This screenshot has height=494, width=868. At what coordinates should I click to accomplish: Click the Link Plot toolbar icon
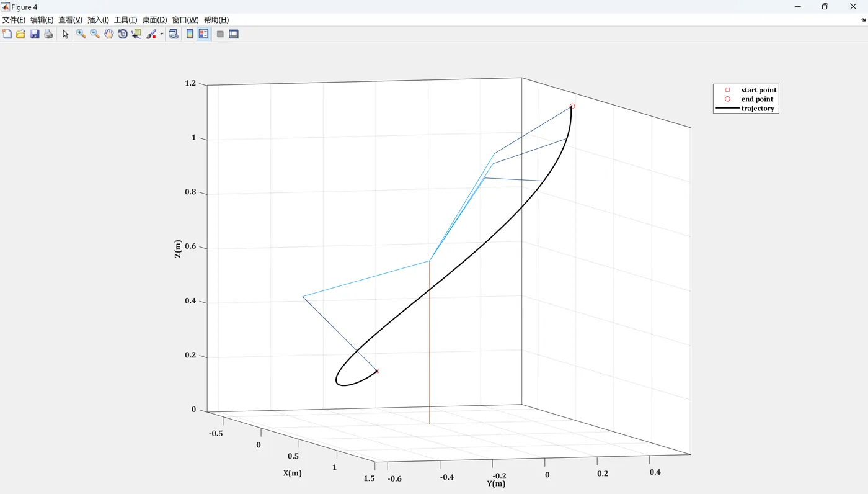(x=174, y=34)
